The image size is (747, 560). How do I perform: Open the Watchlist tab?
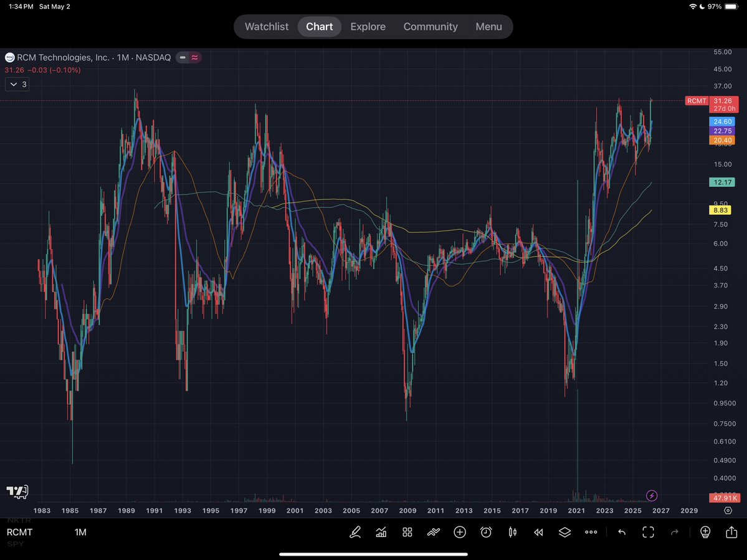pos(266,27)
